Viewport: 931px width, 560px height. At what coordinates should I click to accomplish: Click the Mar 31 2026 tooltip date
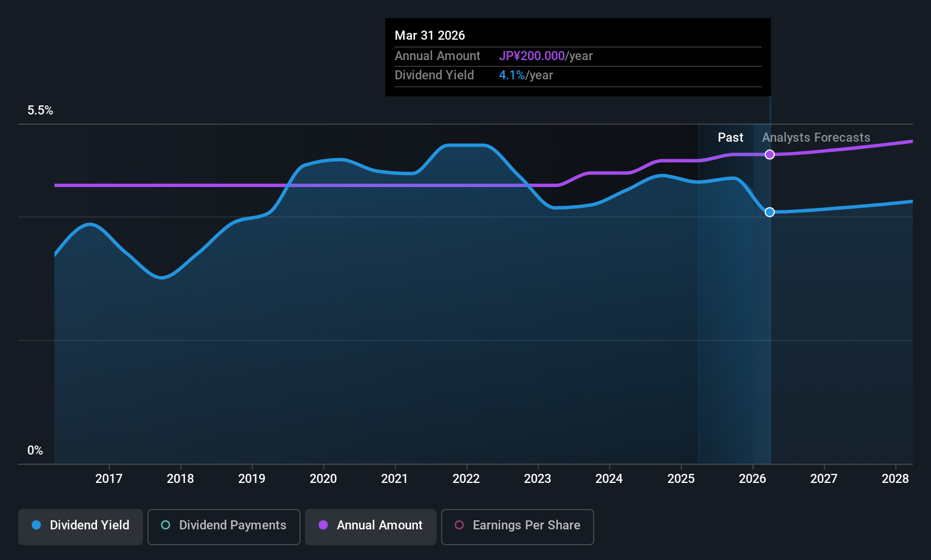(430, 36)
